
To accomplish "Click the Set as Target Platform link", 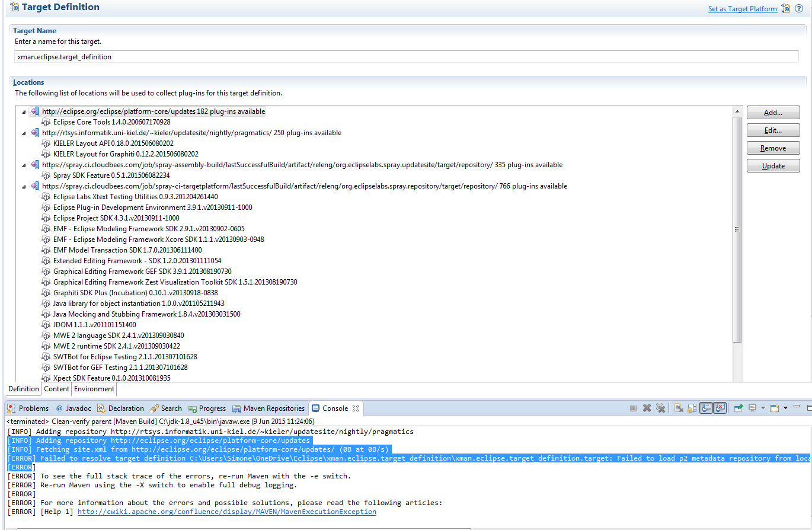I will tap(742, 8).
